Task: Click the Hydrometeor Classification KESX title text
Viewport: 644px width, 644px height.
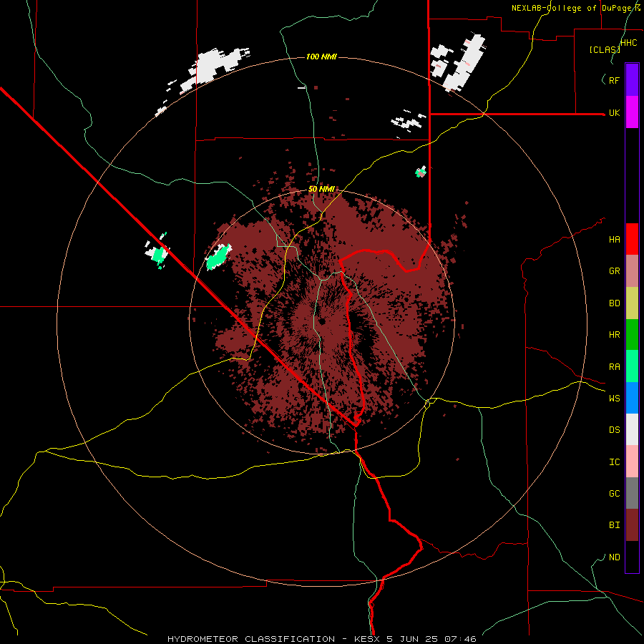Action: pos(321,639)
